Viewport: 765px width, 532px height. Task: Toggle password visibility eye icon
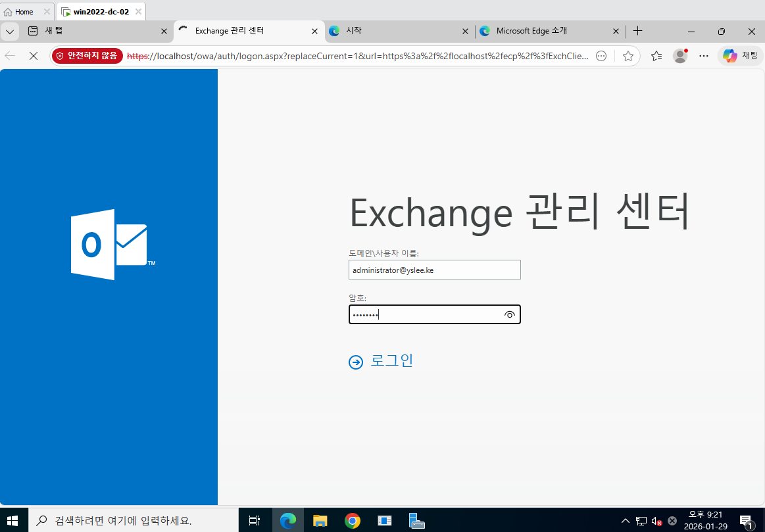coord(509,315)
